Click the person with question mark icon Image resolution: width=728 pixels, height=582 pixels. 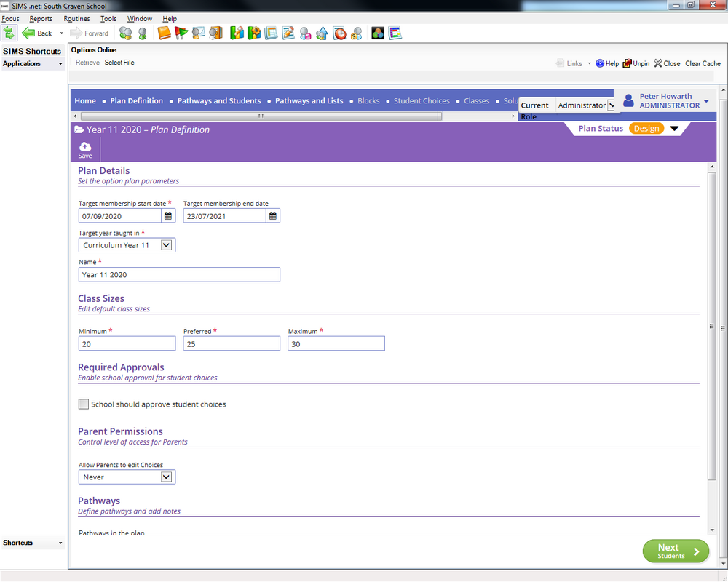point(357,33)
